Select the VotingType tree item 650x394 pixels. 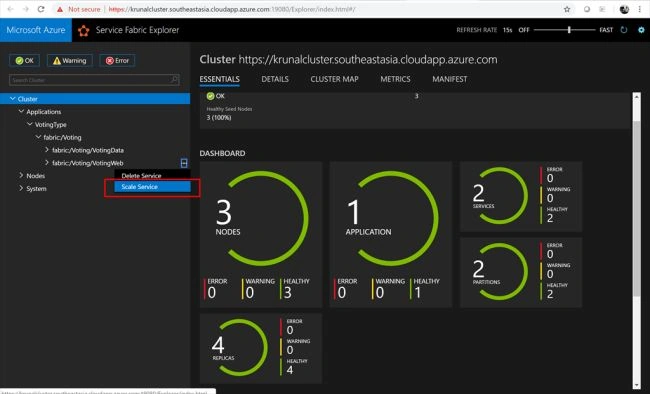[x=51, y=124]
